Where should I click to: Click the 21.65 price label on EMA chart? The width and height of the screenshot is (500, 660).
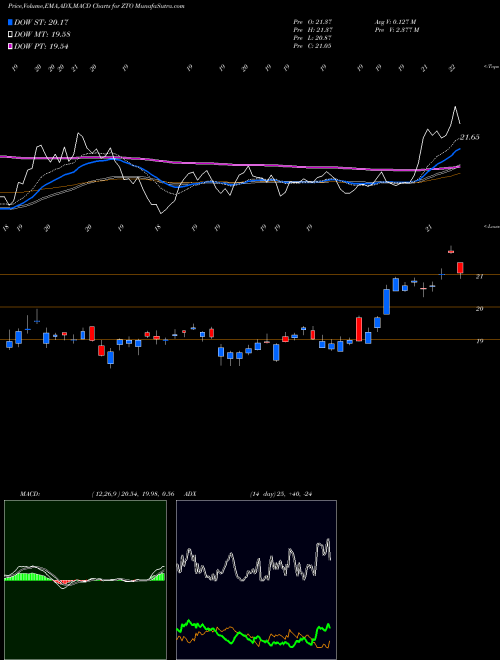coord(469,137)
